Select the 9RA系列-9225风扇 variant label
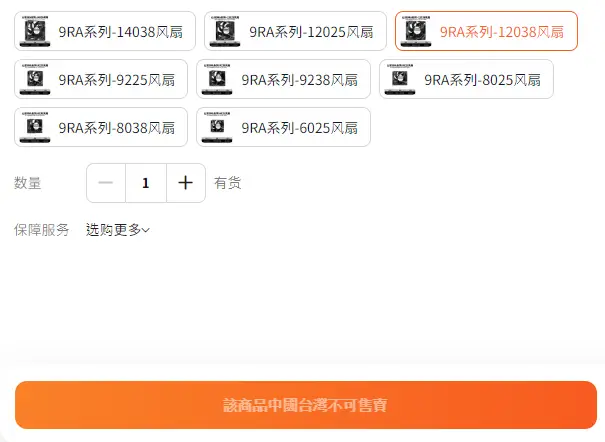 116,80
